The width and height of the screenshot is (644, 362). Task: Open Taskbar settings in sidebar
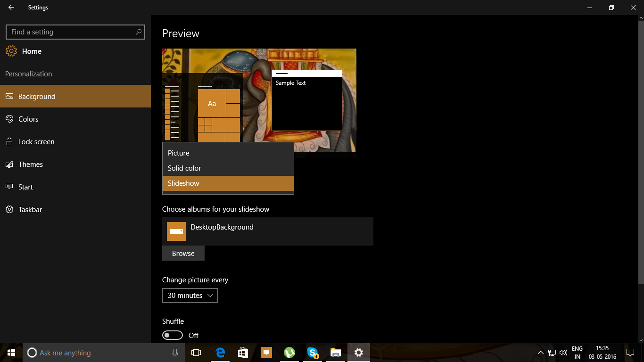coord(30,209)
